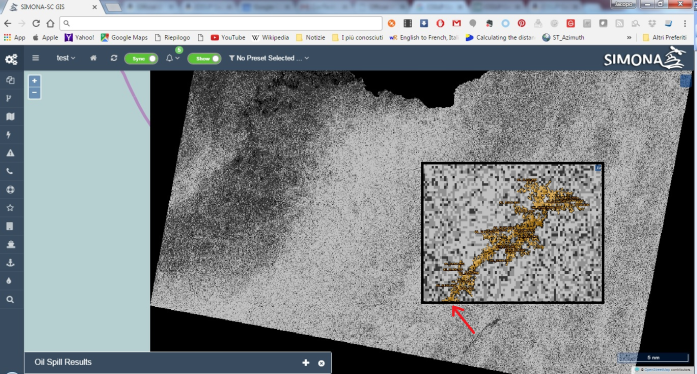Open the No Preset Selected filter dropdown
The width and height of the screenshot is (697, 374).
click(269, 58)
